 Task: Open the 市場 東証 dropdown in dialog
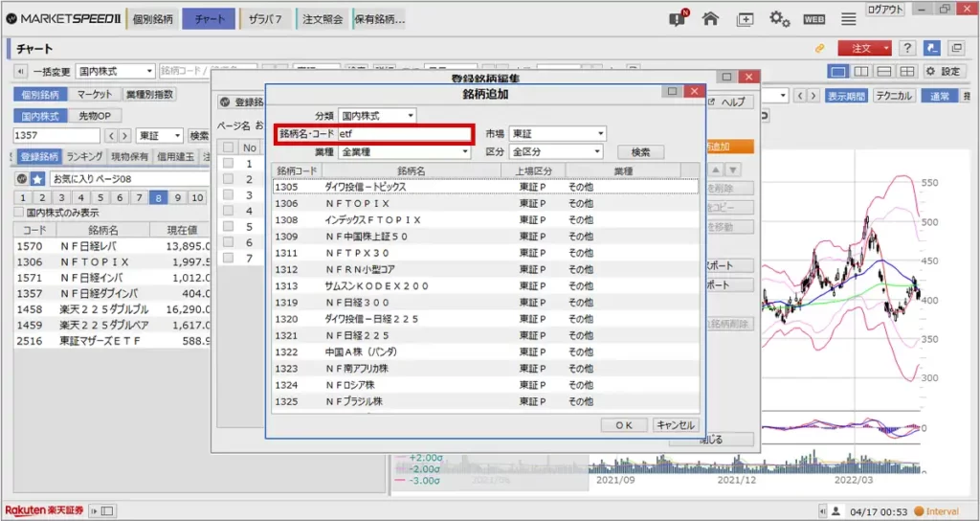pyautogui.click(x=558, y=133)
